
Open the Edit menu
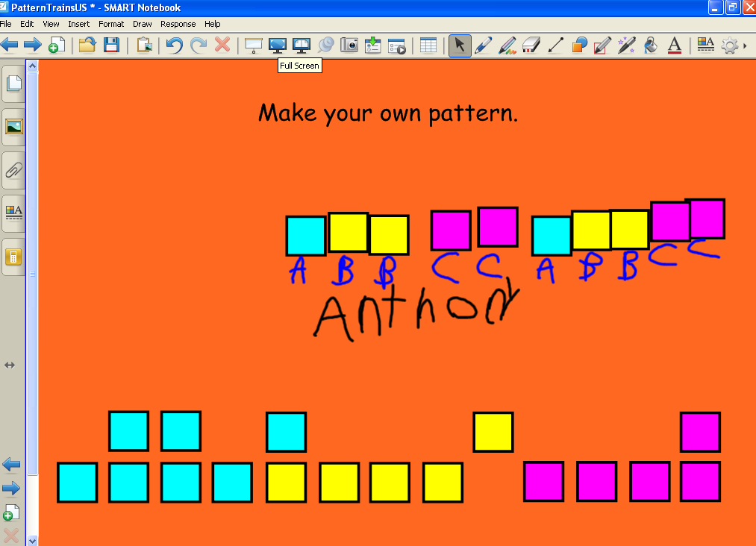(27, 24)
